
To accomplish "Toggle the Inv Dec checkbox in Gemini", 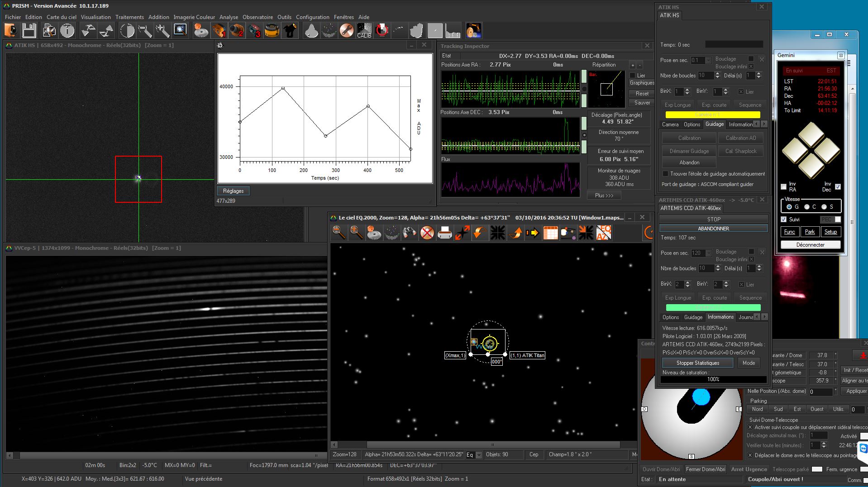I will pyautogui.click(x=838, y=186).
